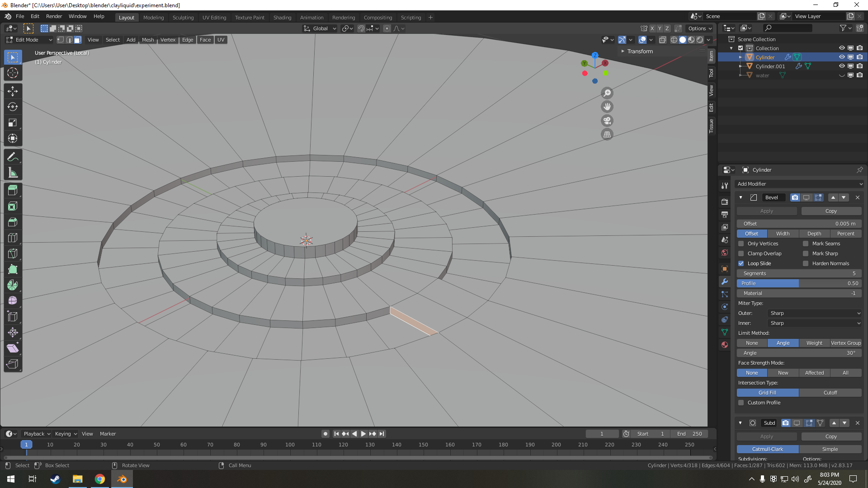Switch to edge select mode

point(69,40)
